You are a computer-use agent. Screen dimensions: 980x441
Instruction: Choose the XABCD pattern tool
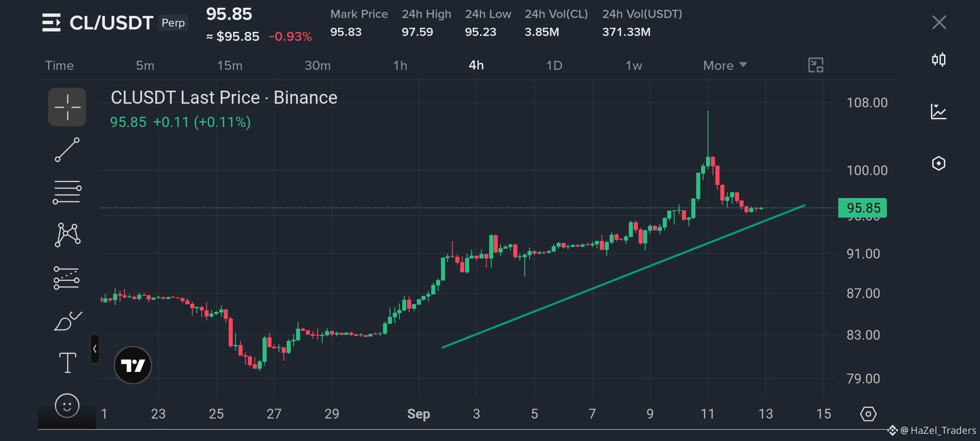pyautogui.click(x=67, y=235)
